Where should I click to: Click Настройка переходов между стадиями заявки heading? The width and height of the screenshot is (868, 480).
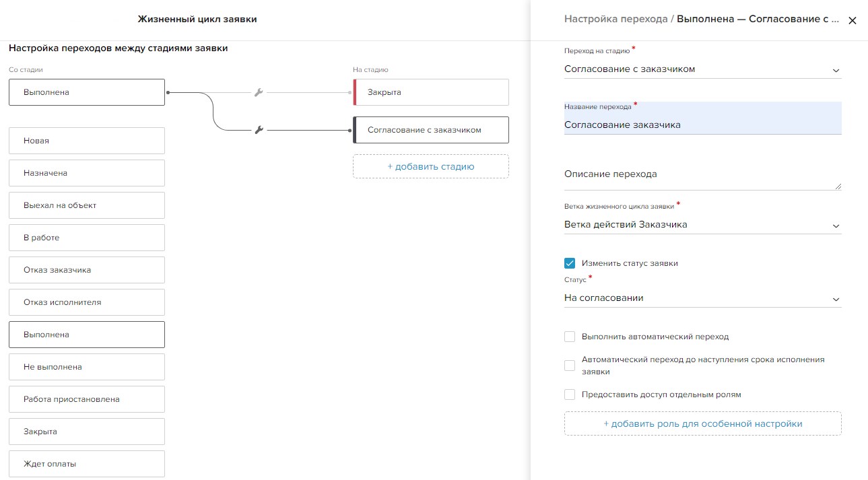pos(118,48)
